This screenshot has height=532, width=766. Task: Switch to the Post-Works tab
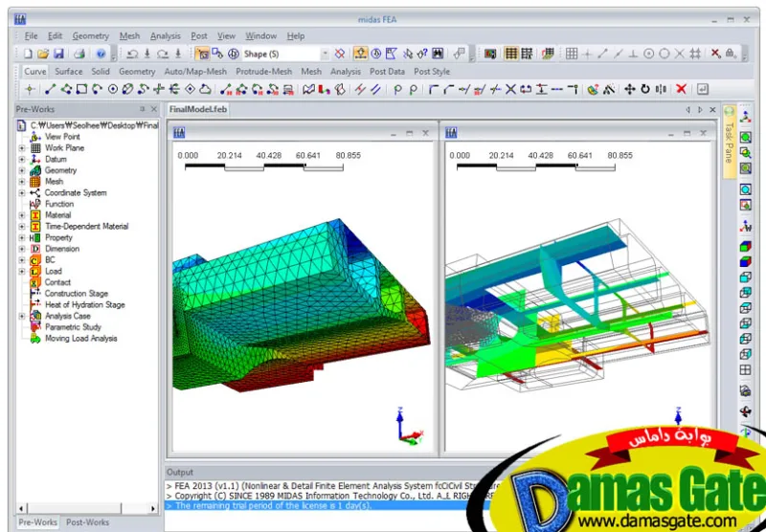tap(87, 522)
